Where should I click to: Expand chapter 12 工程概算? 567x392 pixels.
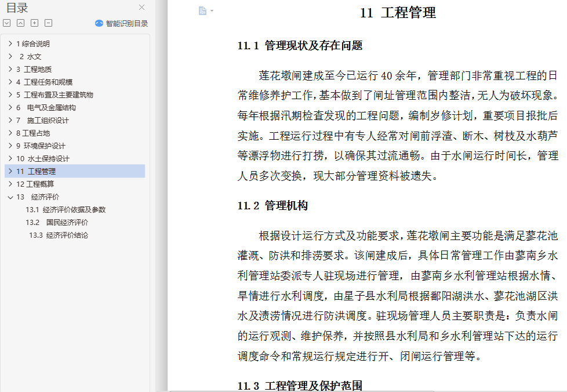10,184
